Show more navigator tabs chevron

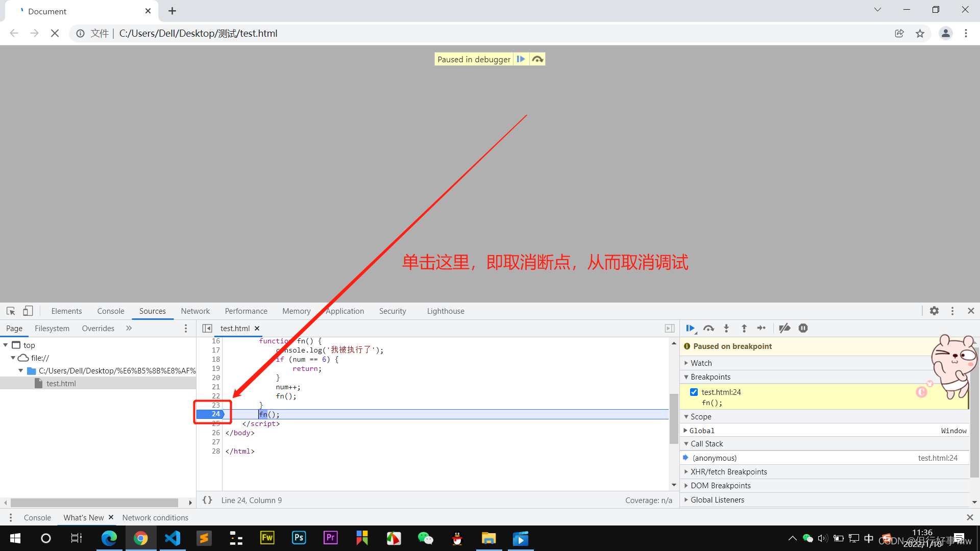coord(129,329)
